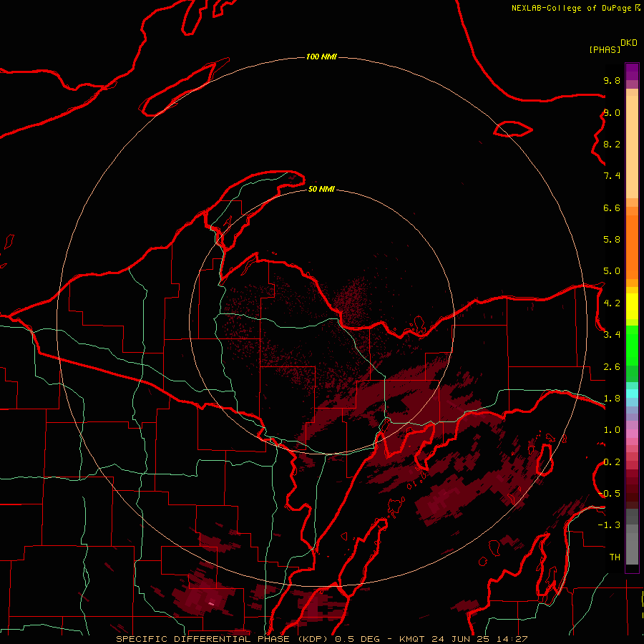Click the -1.3 value on the color scale
Image resolution: width=644 pixels, height=644 pixels.
point(609,525)
